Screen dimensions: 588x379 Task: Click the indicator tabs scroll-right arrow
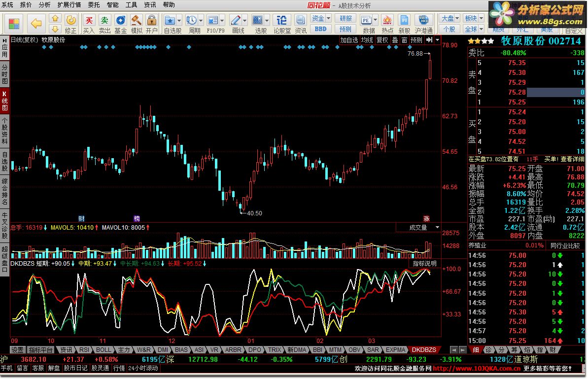pos(463,350)
